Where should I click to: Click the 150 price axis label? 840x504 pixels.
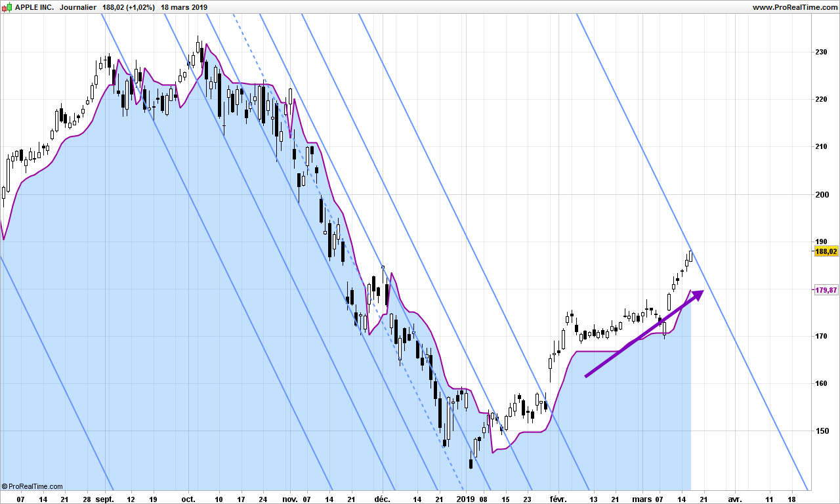click(x=821, y=431)
